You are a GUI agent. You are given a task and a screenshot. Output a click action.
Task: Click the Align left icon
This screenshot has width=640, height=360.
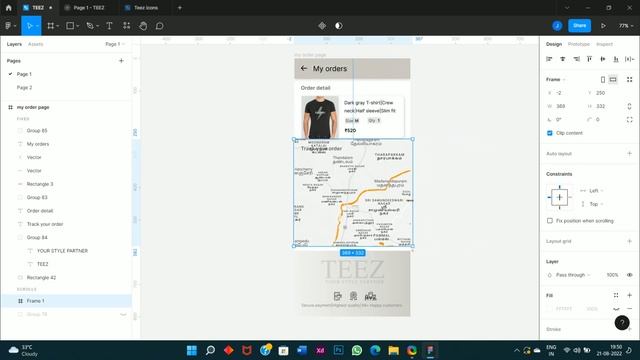[549, 59]
